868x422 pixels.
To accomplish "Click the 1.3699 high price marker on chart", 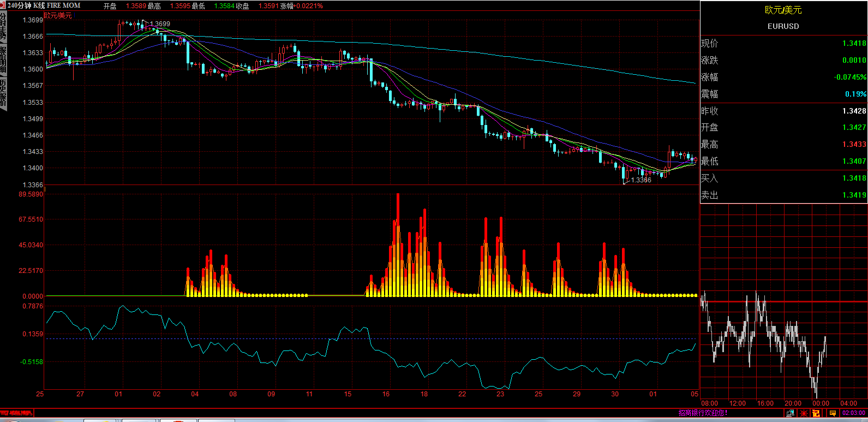I will click(159, 23).
